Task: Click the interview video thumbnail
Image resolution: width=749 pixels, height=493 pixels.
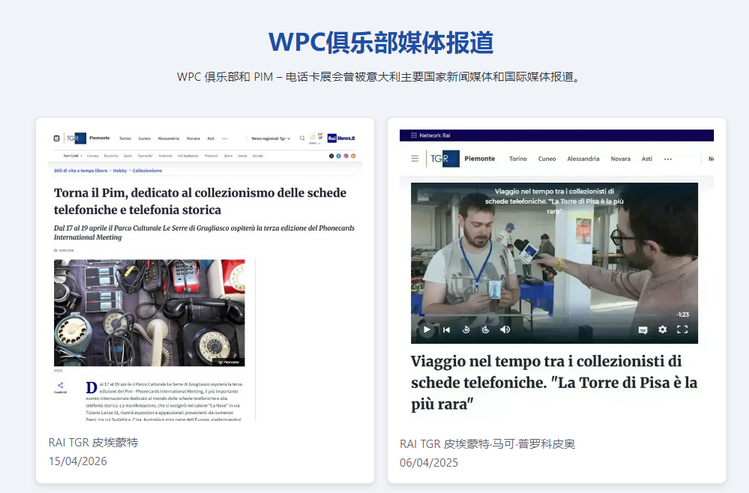Action: pyautogui.click(x=554, y=263)
